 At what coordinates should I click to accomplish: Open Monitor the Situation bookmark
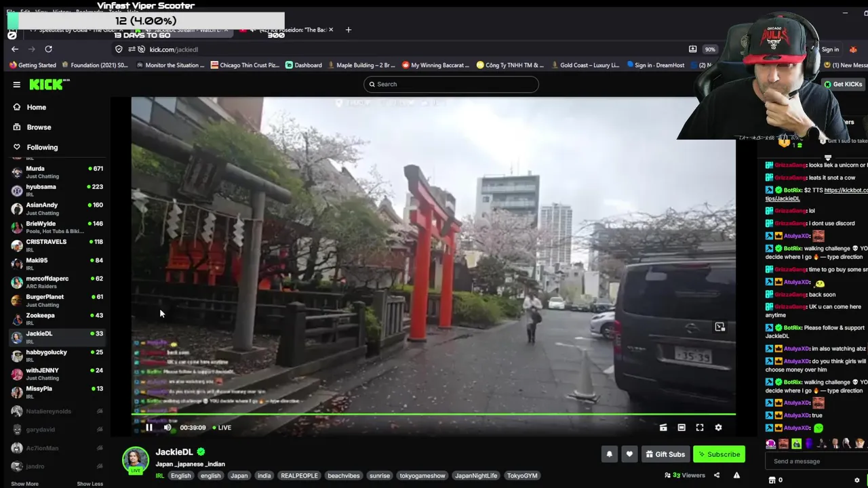pyautogui.click(x=170, y=65)
